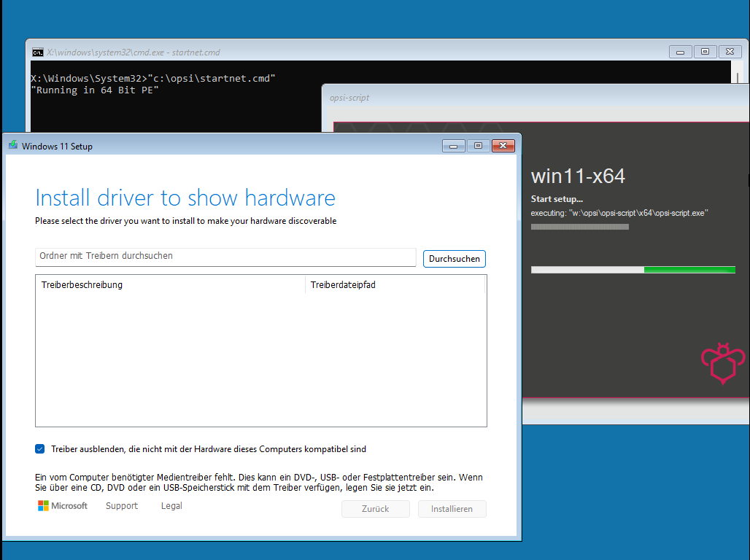Click the 'Install driver to show hardware' heading
Viewport: 750px width, 560px height.
185,198
